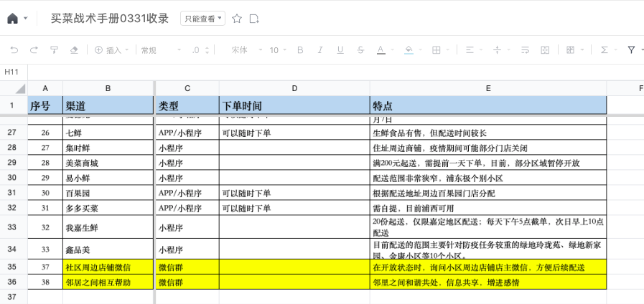
Task: Click 配送范围非常狭窄 cell in row 30
Action: pos(488,178)
